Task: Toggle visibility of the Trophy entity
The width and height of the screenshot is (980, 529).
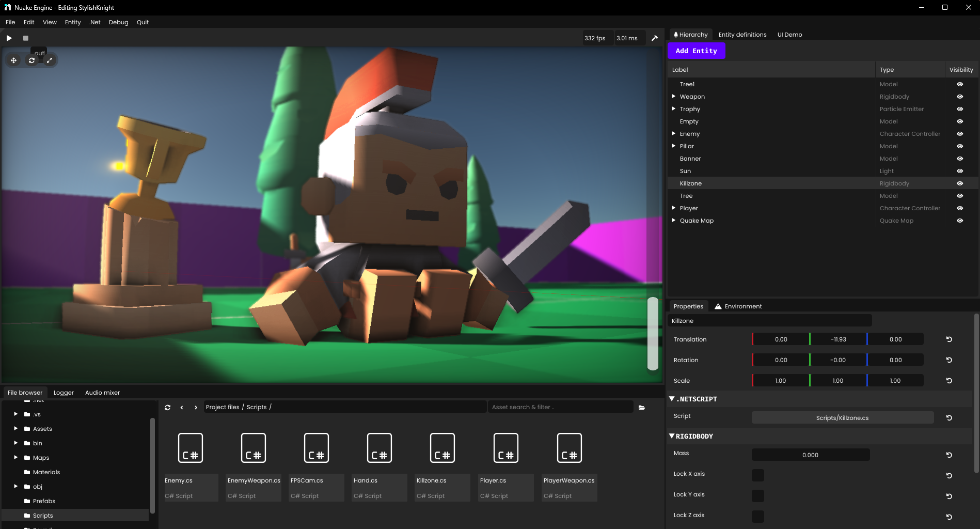Action: pyautogui.click(x=960, y=109)
